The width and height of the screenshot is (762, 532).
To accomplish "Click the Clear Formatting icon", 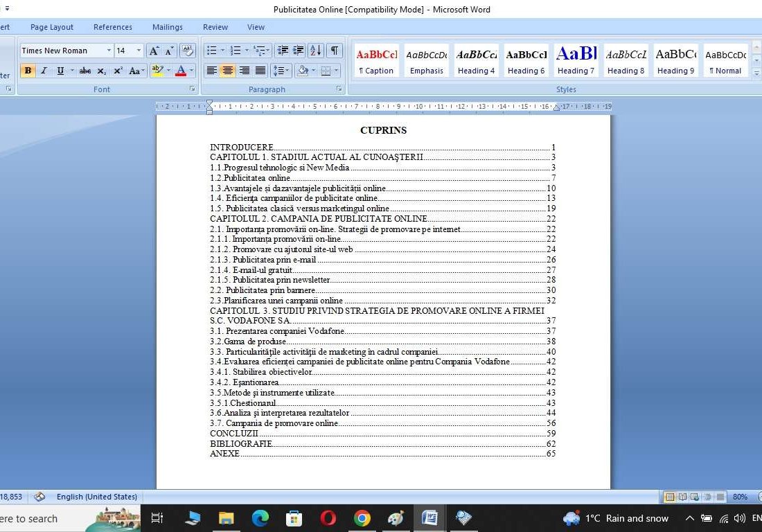I will coord(187,51).
